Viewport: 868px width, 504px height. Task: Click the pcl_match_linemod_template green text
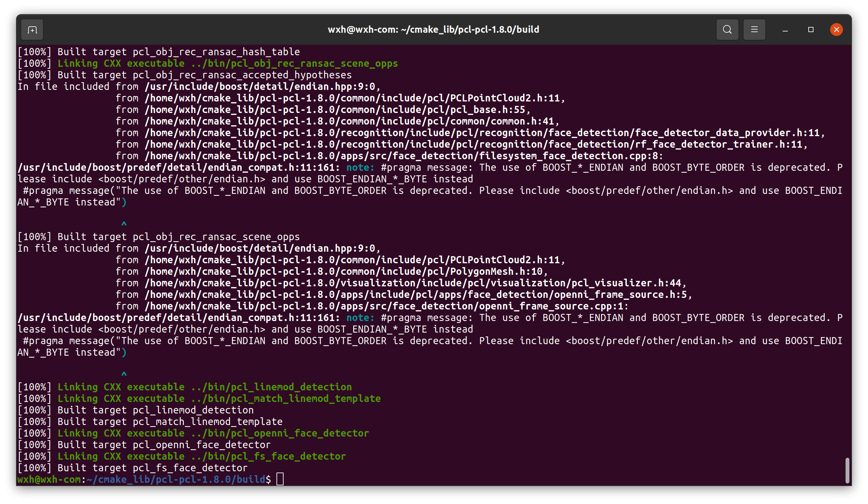pos(303,398)
